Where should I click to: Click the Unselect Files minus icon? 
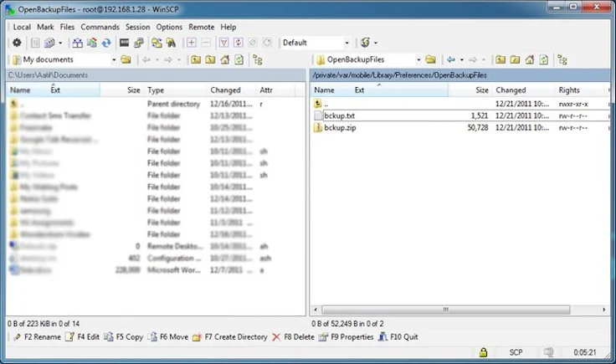coord(205,43)
